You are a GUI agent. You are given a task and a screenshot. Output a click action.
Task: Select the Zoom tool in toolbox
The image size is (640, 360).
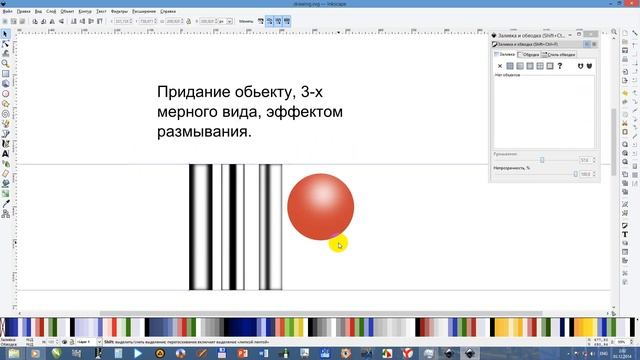pos(5,64)
